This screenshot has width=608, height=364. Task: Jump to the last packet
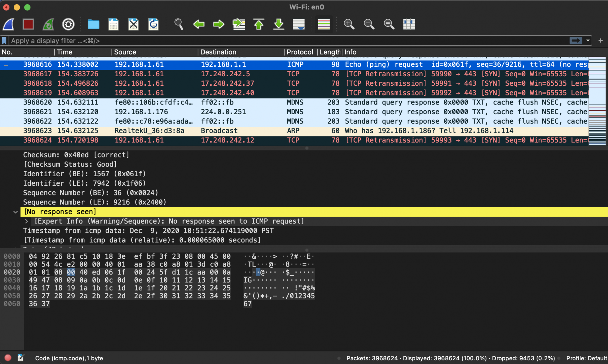point(278,24)
